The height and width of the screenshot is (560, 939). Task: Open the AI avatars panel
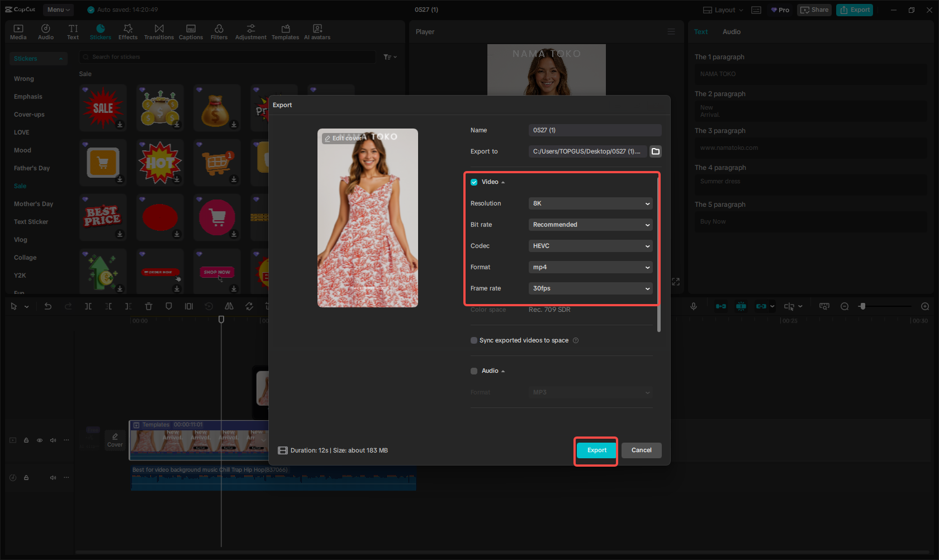317,31
